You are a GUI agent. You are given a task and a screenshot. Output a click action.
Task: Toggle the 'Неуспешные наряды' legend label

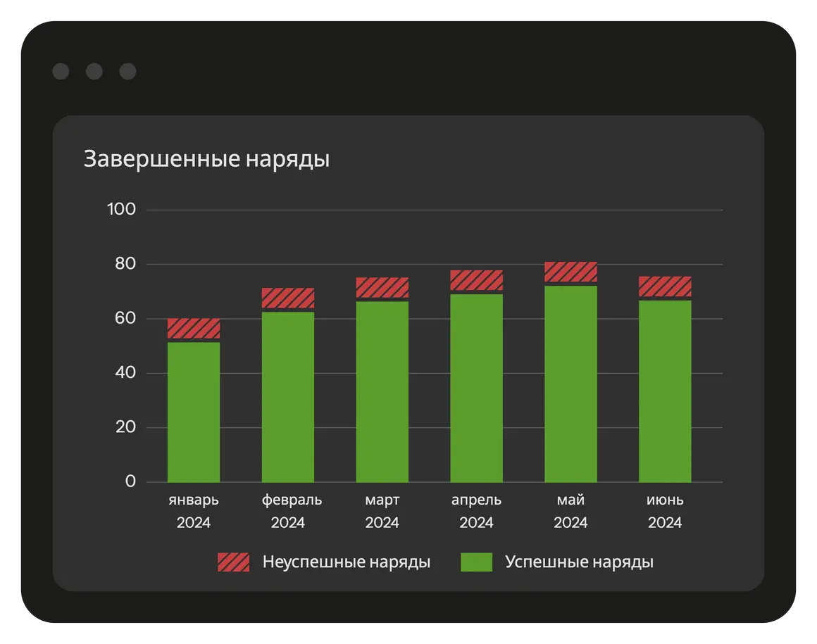(346, 562)
